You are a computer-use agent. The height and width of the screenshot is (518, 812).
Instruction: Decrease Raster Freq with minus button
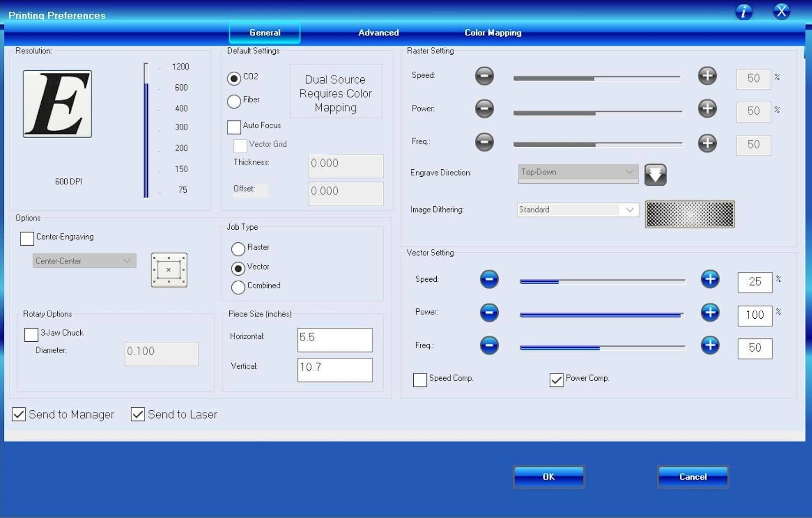tap(484, 142)
